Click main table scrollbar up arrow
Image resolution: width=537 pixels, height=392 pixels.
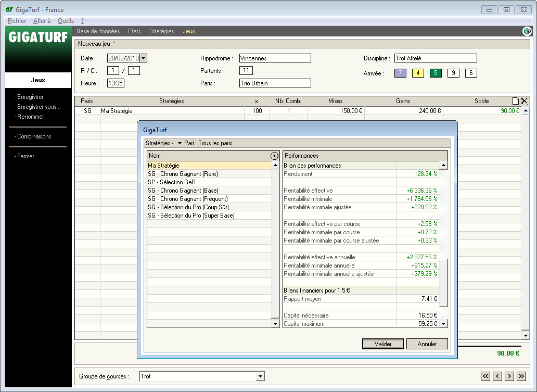click(x=526, y=111)
